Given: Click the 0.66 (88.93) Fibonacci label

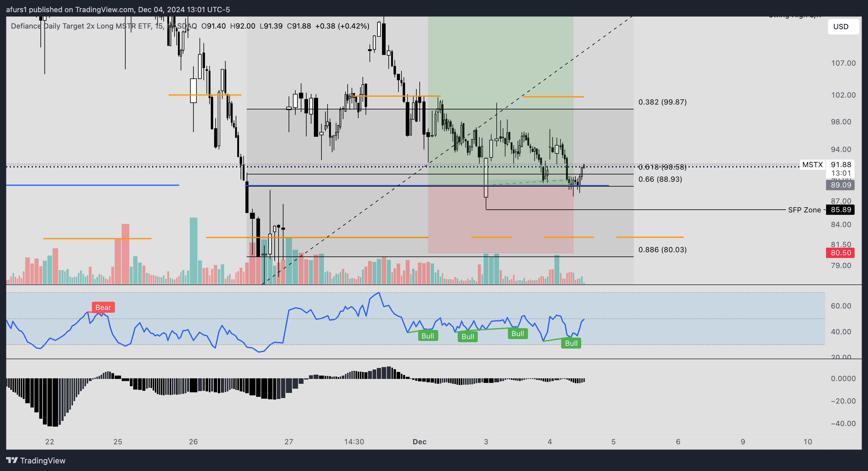Looking at the screenshot, I should point(660,179).
